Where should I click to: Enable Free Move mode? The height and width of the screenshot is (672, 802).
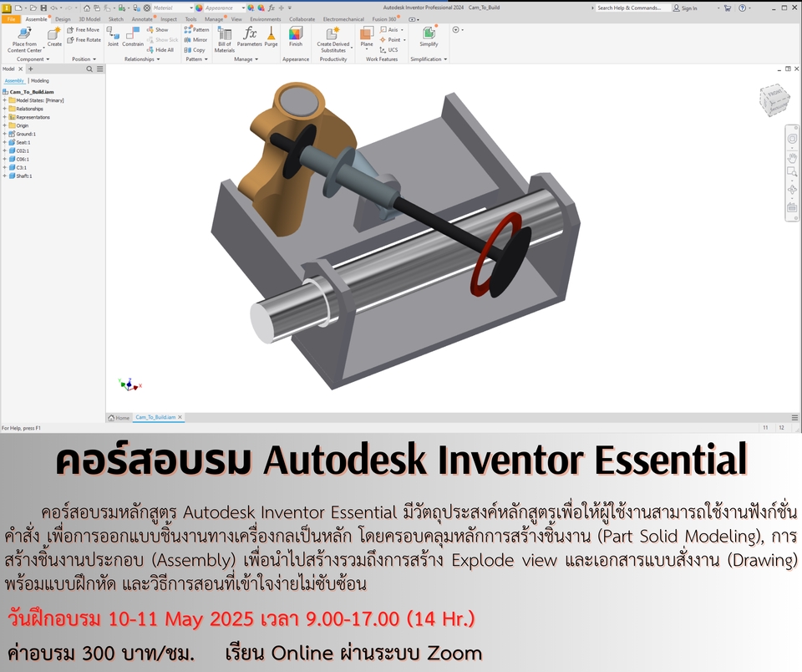[82, 29]
